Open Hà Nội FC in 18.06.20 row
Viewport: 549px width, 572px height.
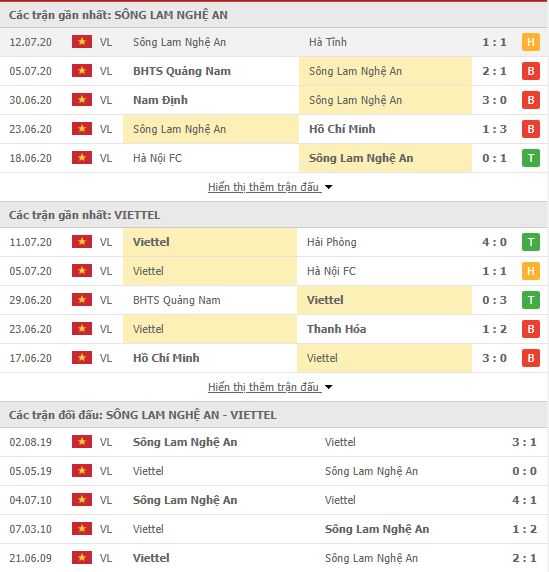tap(157, 158)
